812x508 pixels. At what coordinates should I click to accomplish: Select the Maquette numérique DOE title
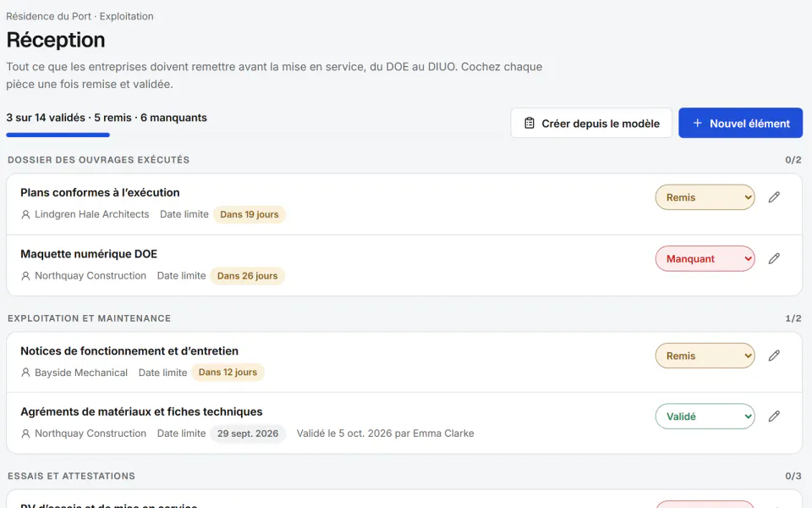(x=89, y=254)
